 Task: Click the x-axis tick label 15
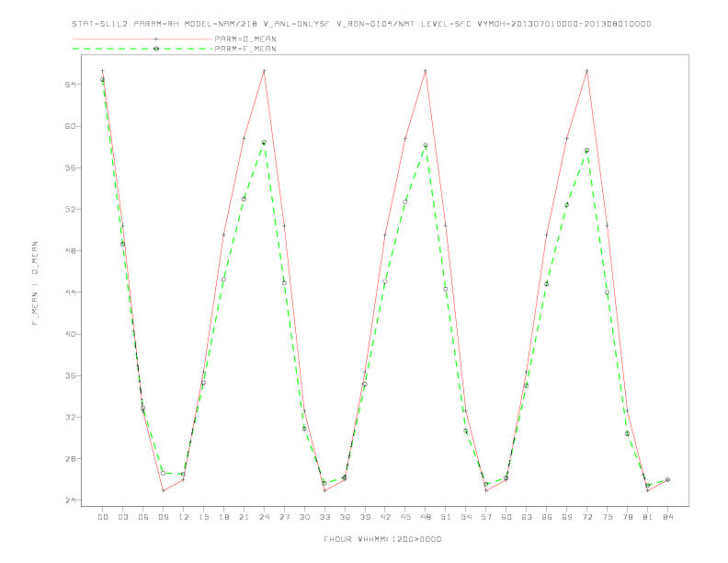pos(203,517)
